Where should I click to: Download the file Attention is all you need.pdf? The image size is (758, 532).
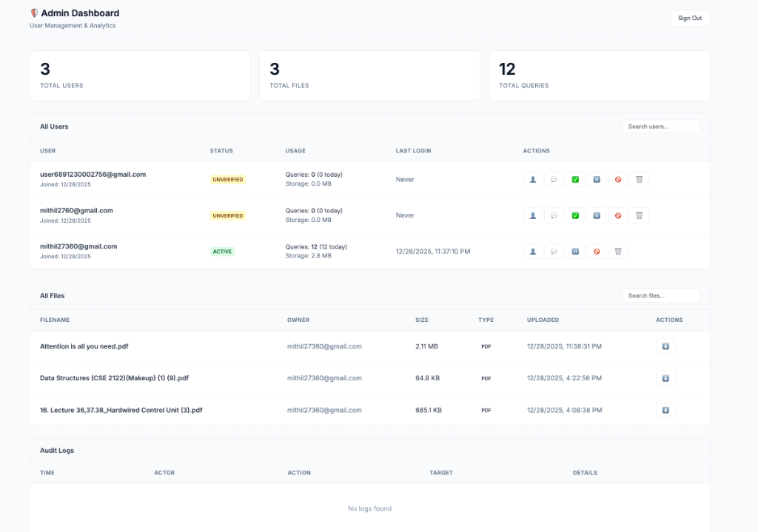[665, 346]
